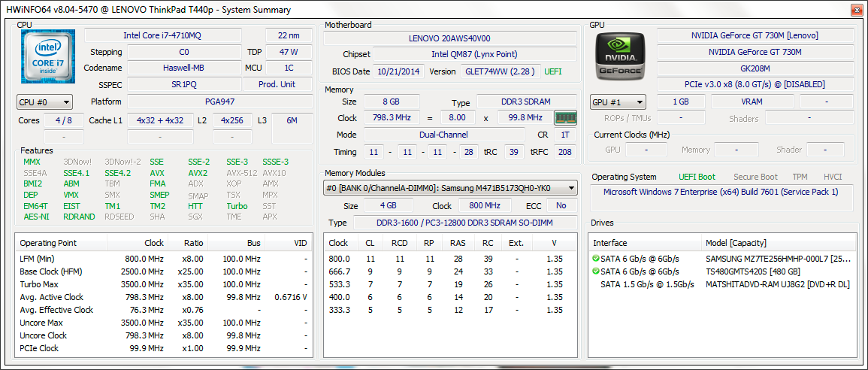This screenshot has width=868, height=370.
Task: Click the TPM indicator text
Action: 800,177
